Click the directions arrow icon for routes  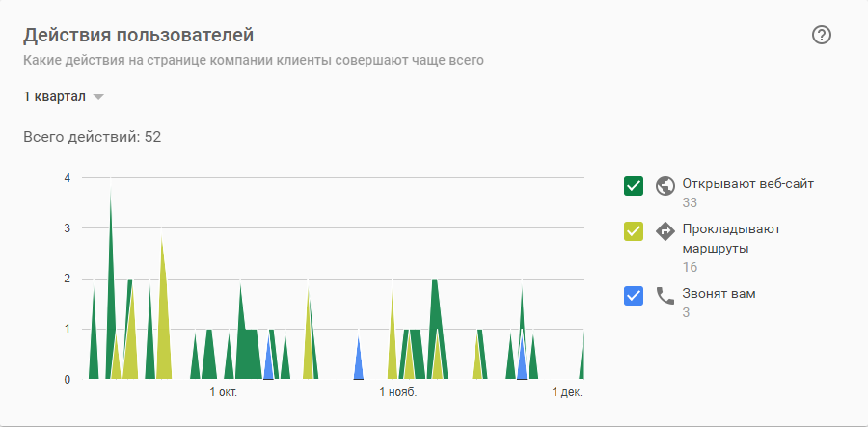pos(664,231)
